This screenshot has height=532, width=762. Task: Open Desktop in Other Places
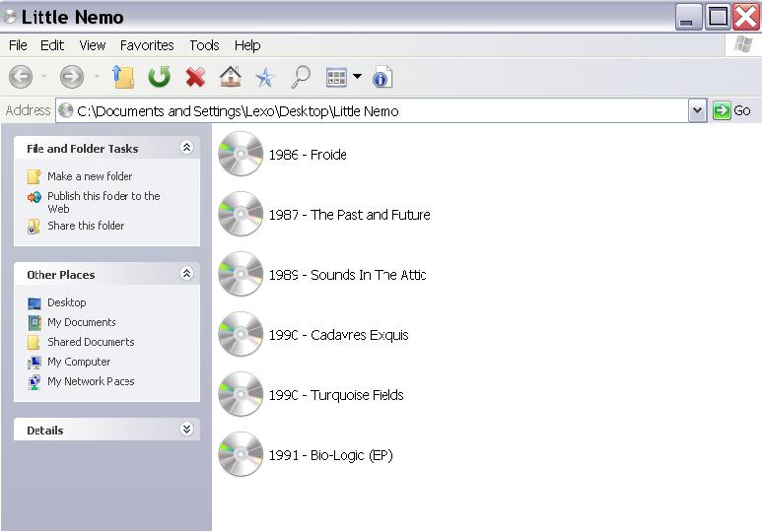tap(67, 302)
